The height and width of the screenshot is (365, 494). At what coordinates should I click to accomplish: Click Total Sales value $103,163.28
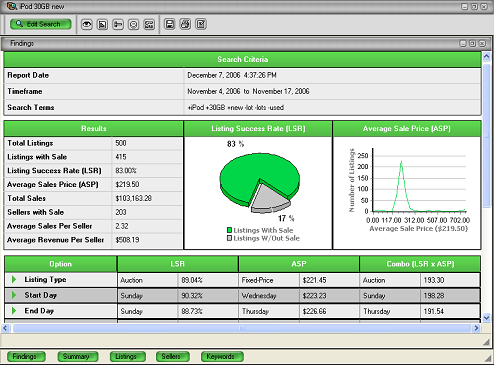134,198
